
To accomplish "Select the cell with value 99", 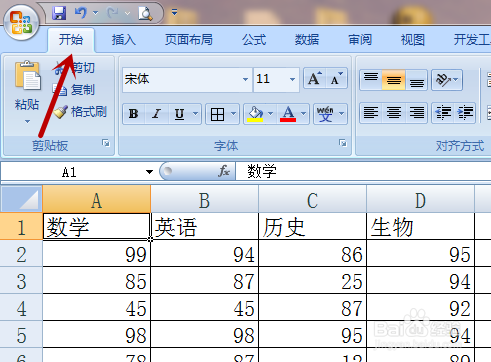I will (97, 254).
